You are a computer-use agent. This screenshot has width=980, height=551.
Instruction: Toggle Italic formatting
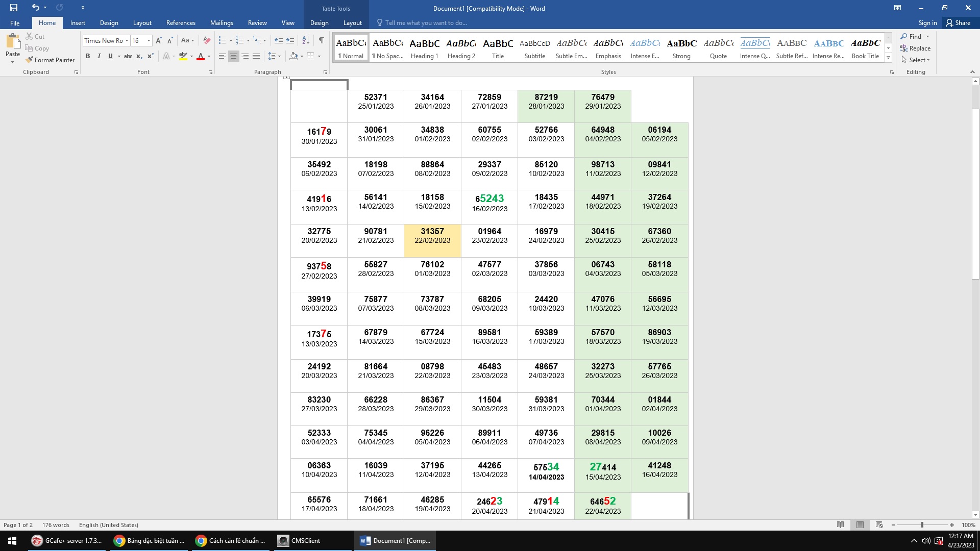(99, 56)
